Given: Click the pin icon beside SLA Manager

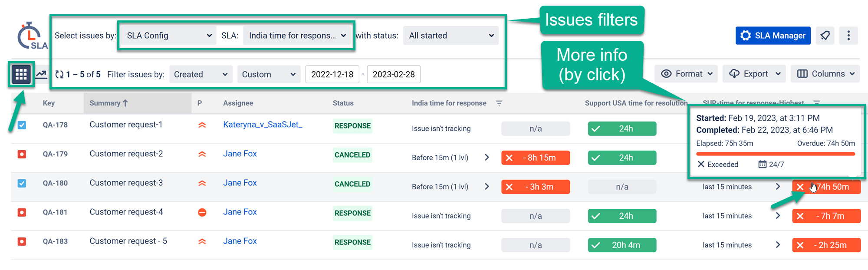Looking at the screenshot, I should coord(825,36).
